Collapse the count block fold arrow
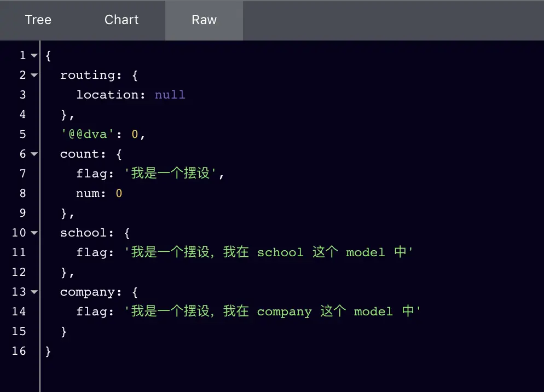Viewport: 544px width, 392px height. click(34, 154)
